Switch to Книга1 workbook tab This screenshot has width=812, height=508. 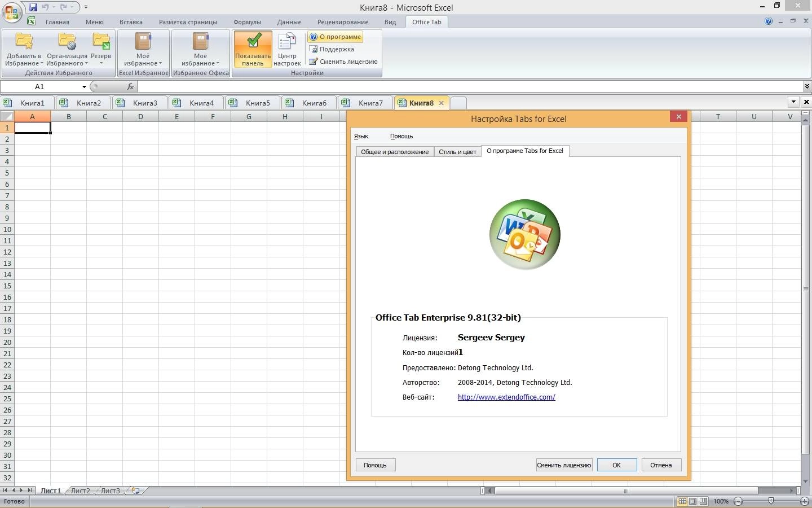click(x=28, y=103)
